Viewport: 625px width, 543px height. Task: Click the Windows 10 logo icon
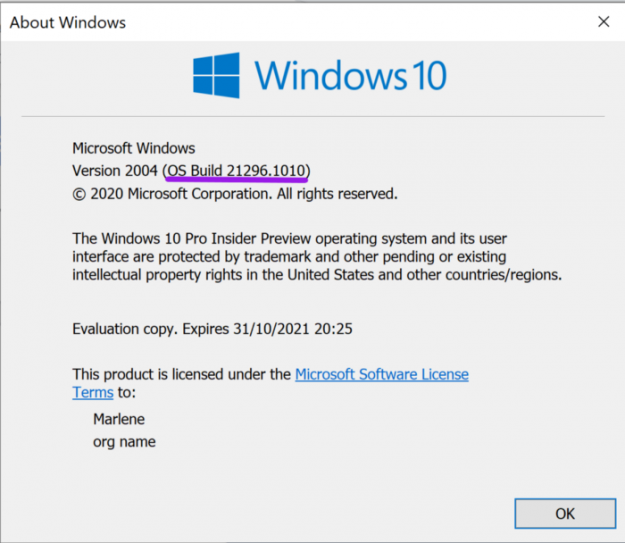pyautogui.click(x=216, y=75)
